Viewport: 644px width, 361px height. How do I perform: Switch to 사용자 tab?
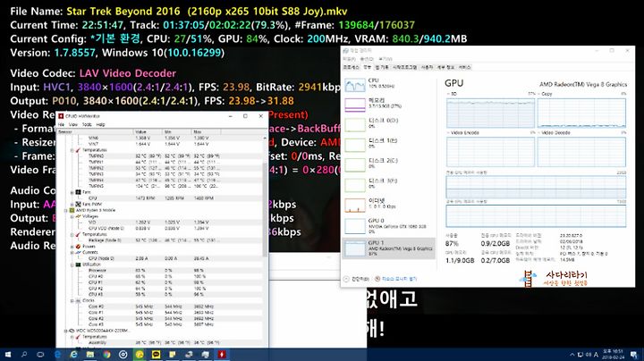tap(427, 67)
